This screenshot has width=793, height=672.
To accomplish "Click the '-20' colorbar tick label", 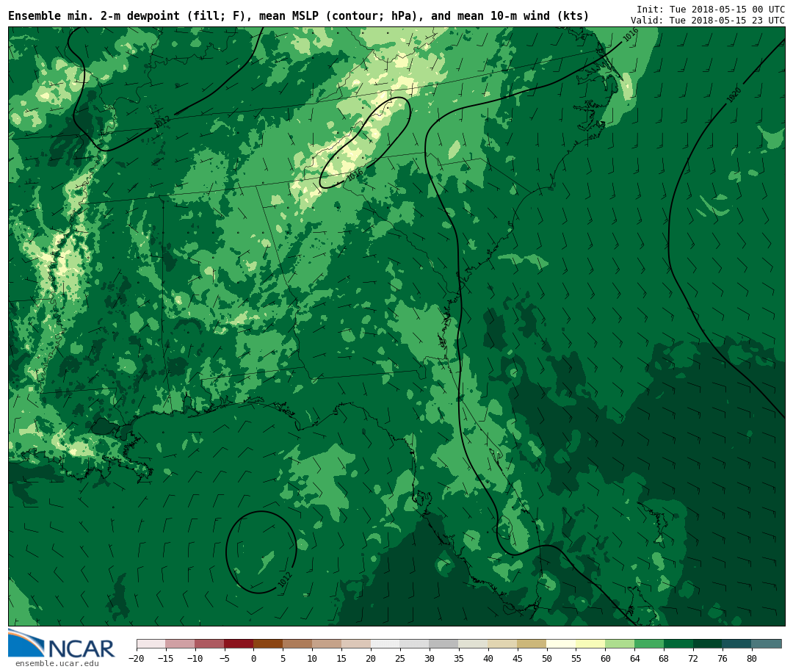I will point(137,658).
